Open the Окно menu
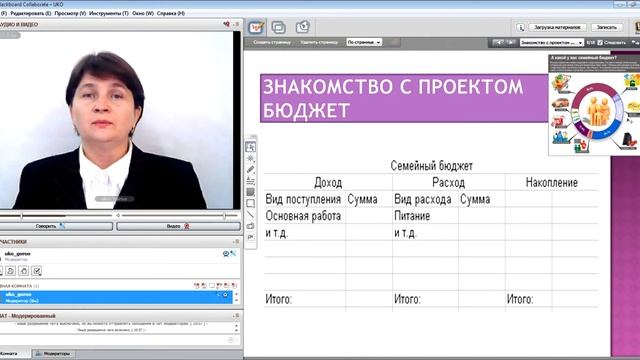The width and height of the screenshot is (640, 360). tap(143, 13)
